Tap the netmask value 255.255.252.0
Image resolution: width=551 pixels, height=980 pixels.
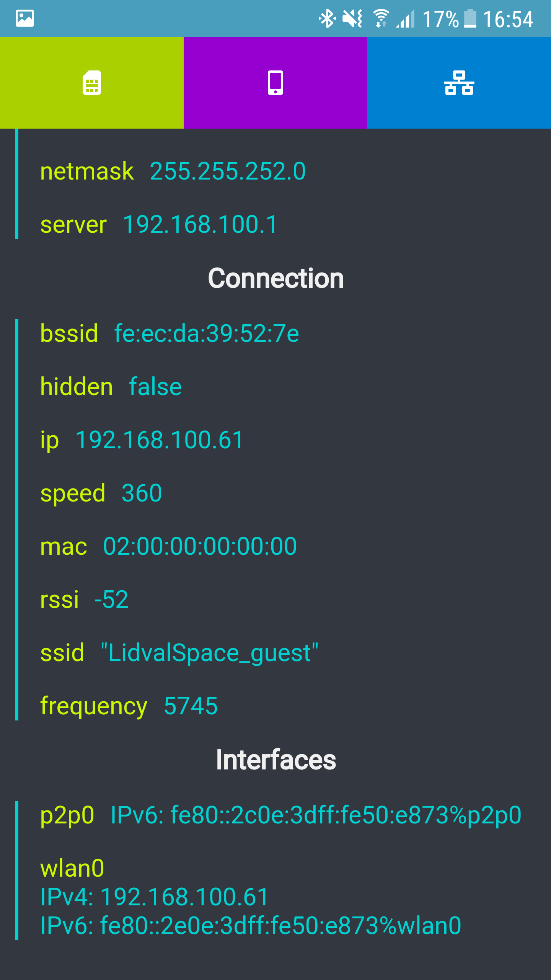(x=228, y=171)
